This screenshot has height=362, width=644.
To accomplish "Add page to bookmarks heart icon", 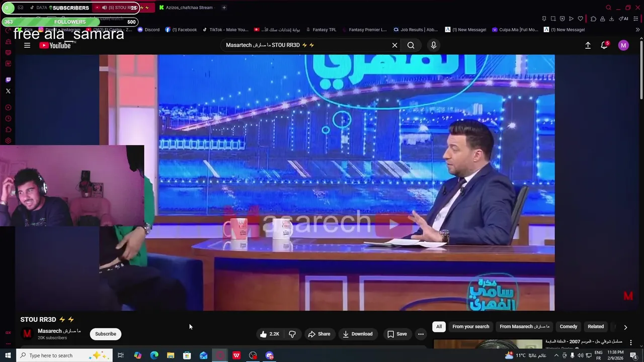I will pyautogui.click(x=580, y=19).
